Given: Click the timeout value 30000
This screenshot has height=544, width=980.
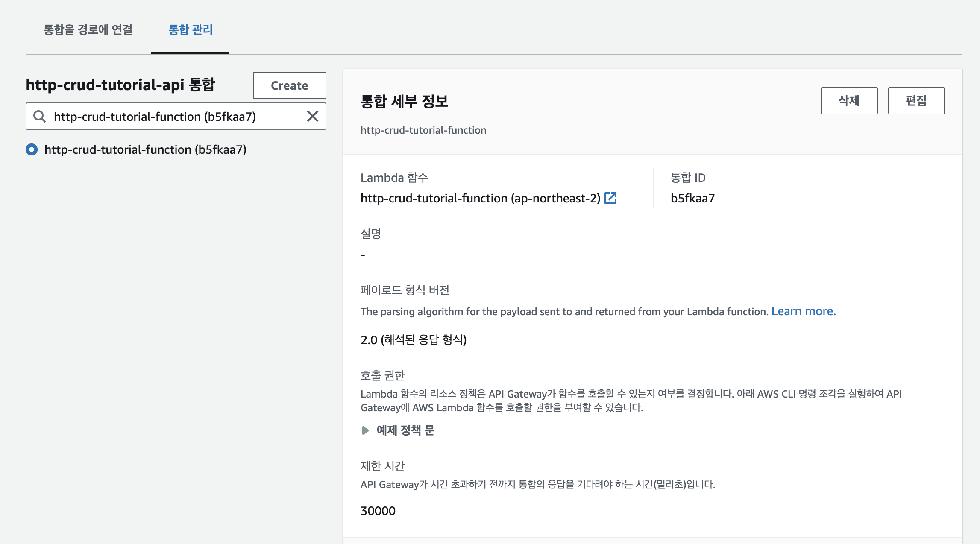Looking at the screenshot, I should pos(378,511).
